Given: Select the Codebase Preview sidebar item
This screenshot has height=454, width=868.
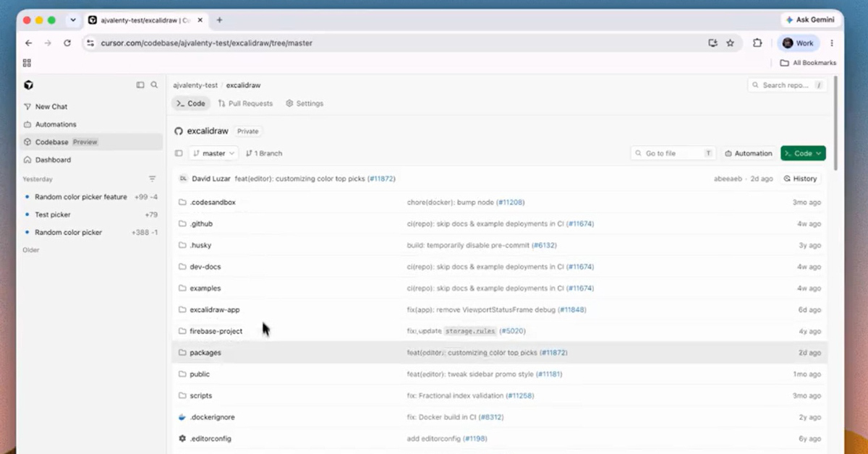Looking at the screenshot, I should point(92,142).
